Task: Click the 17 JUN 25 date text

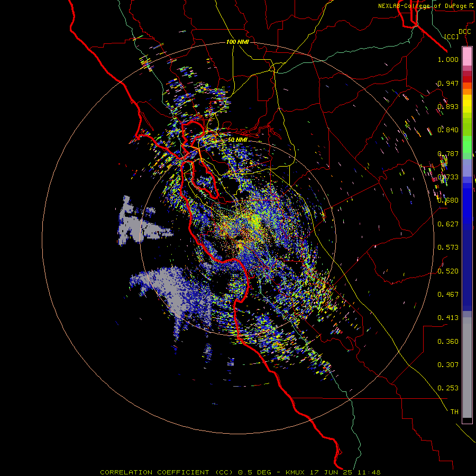Action: [332, 473]
